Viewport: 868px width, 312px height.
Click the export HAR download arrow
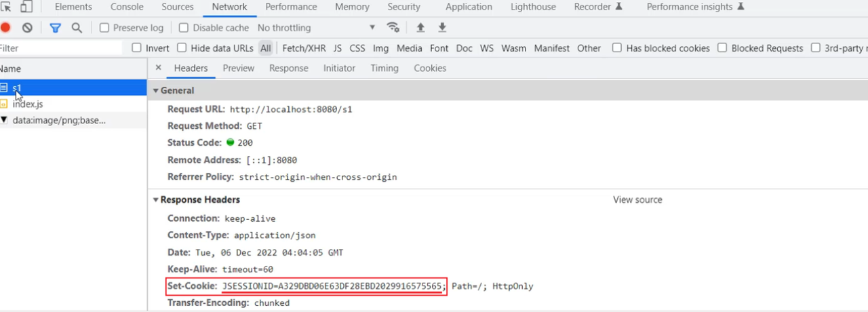click(442, 28)
